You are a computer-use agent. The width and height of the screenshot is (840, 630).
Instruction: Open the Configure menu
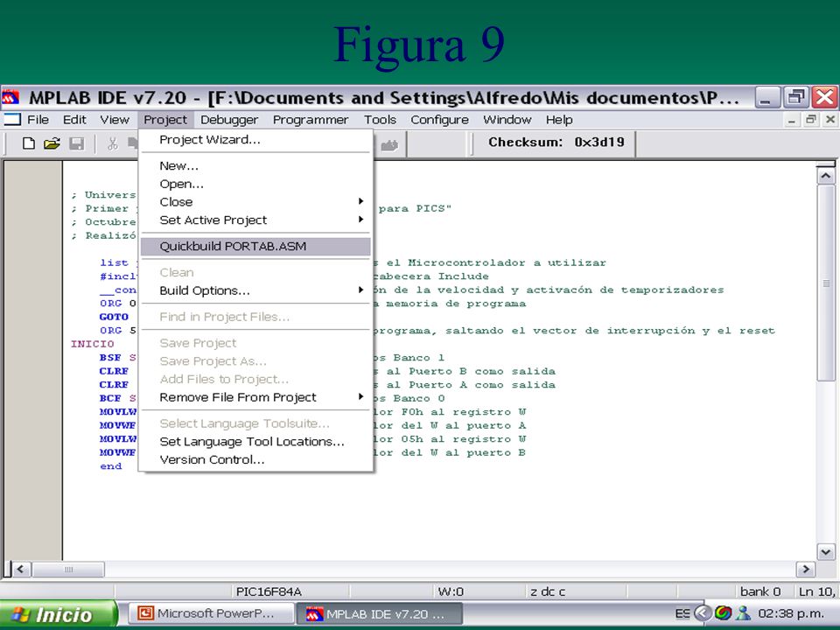(x=440, y=120)
